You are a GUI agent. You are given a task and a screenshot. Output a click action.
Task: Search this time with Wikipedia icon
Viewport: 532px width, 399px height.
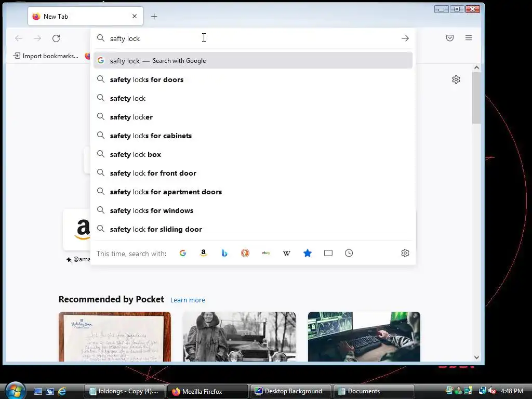pos(287,253)
